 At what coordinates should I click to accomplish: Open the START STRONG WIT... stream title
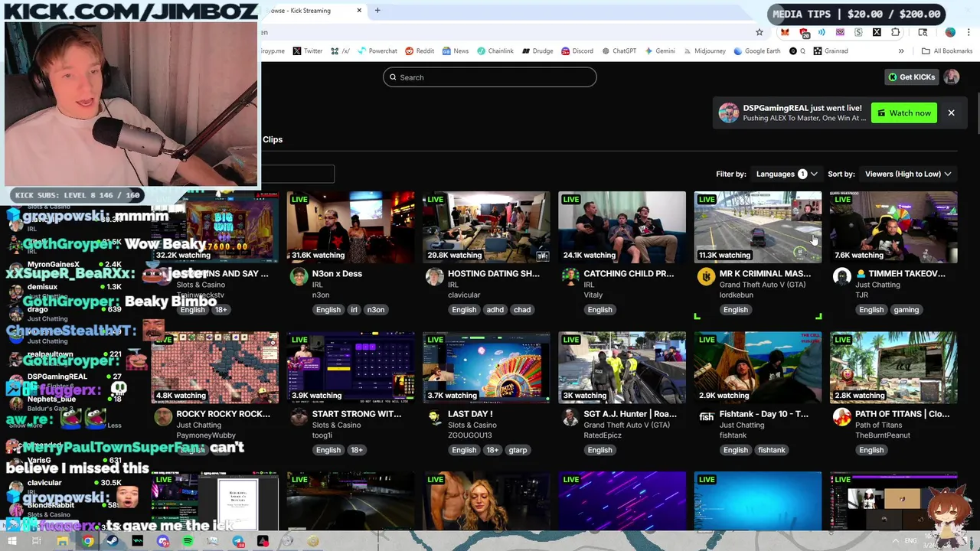coord(356,414)
